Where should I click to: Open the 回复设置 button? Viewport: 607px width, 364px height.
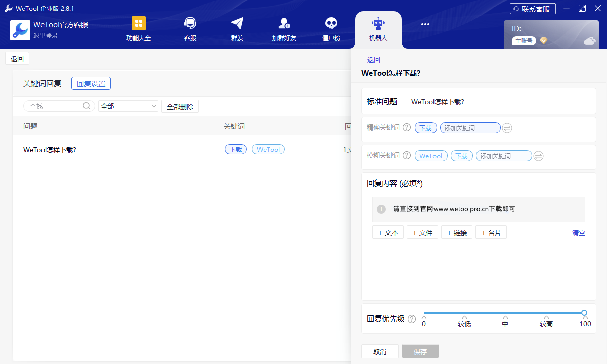click(x=91, y=84)
